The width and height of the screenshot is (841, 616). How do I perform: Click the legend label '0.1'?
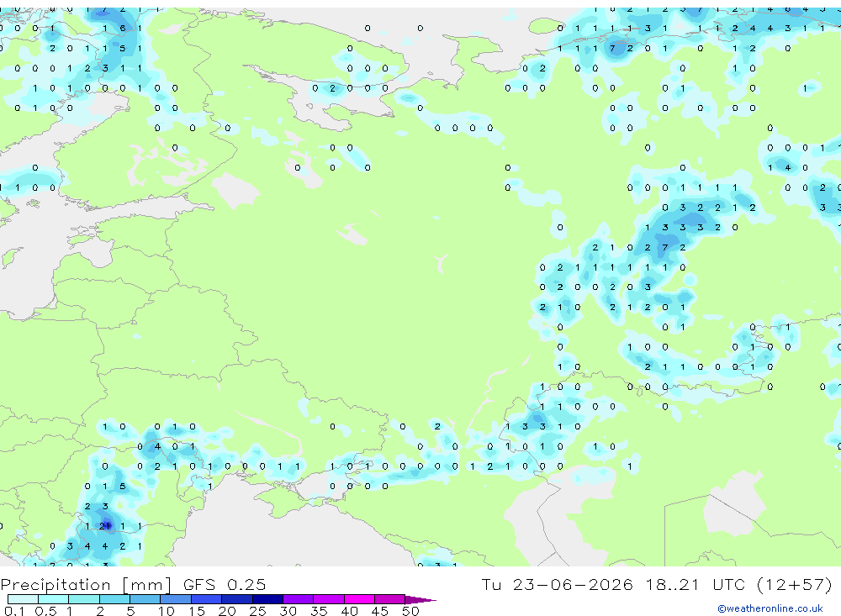tap(14, 611)
